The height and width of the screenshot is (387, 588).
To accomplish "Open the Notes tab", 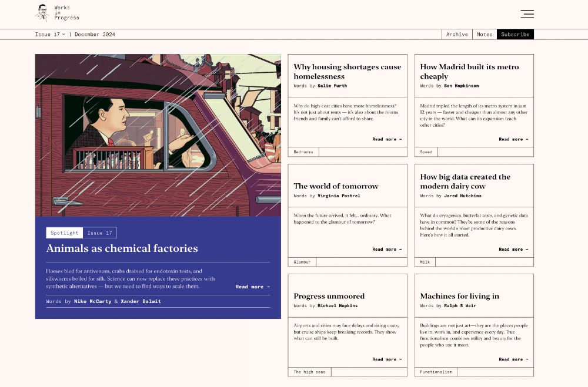I will (x=485, y=34).
